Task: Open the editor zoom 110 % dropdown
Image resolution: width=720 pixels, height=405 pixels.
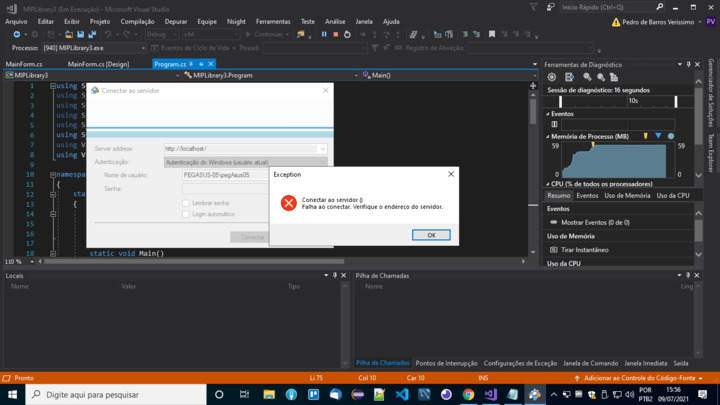Action: coord(30,262)
